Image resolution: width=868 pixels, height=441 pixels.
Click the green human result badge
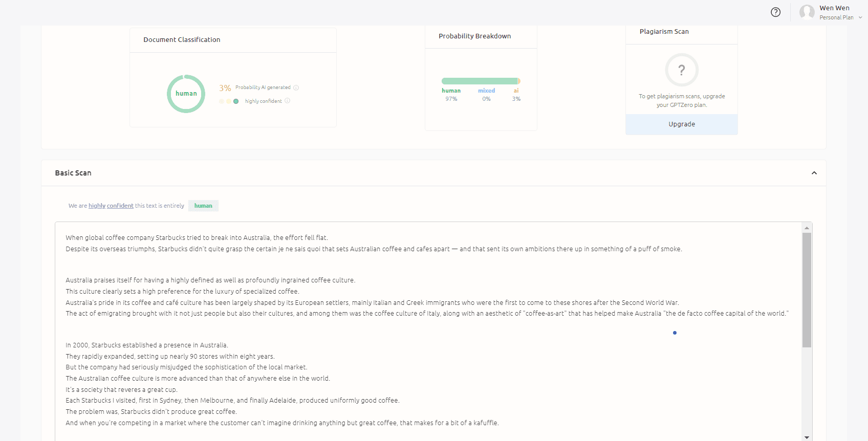click(x=203, y=206)
